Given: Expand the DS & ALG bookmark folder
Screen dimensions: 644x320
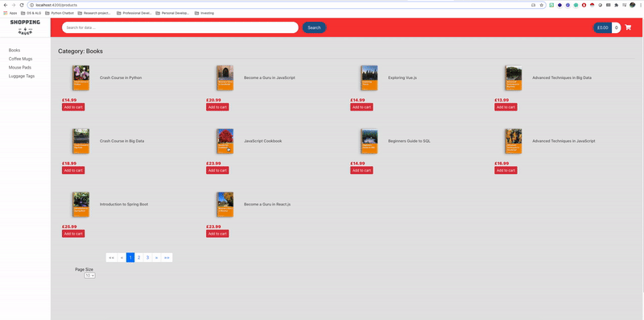Looking at the screenshot, I should [31, 13].
